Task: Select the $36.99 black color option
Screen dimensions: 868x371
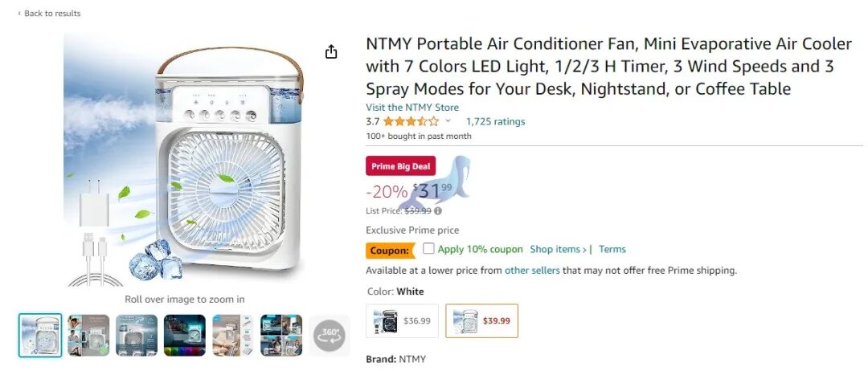Action: coord(403,321)
